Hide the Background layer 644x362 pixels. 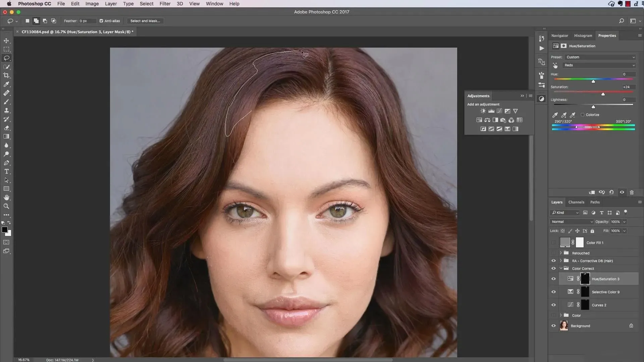(553, 326)
